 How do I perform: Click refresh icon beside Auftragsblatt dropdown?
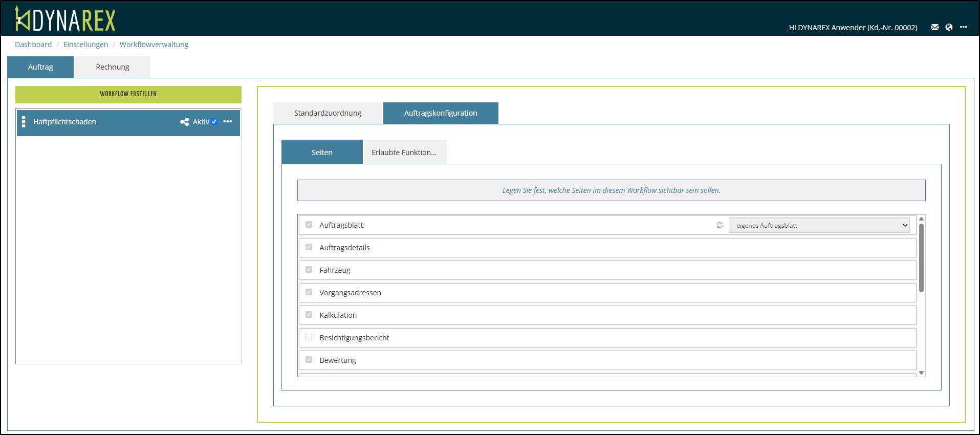click(x=720, y=225)
